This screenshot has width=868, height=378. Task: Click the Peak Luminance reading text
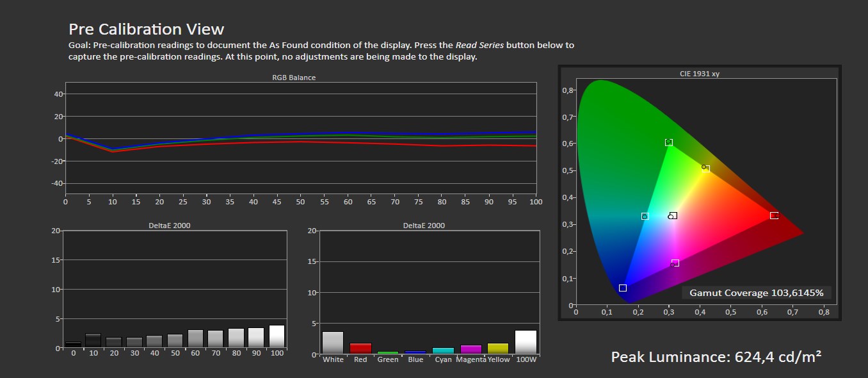(716, 357)
